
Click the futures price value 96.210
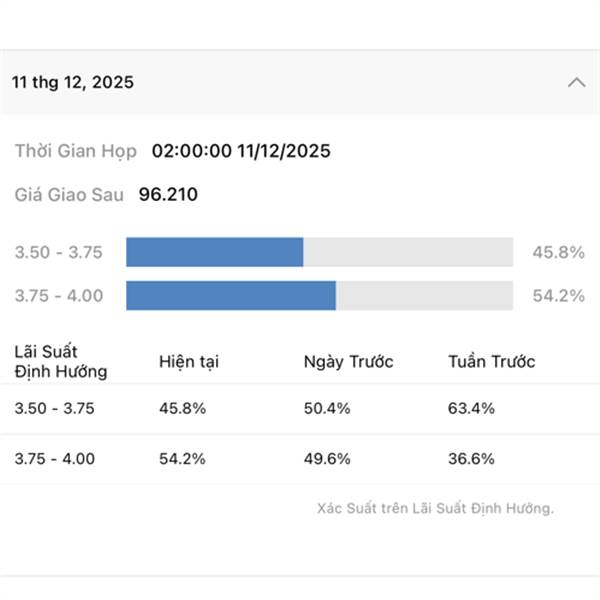(x=168, y=195)
